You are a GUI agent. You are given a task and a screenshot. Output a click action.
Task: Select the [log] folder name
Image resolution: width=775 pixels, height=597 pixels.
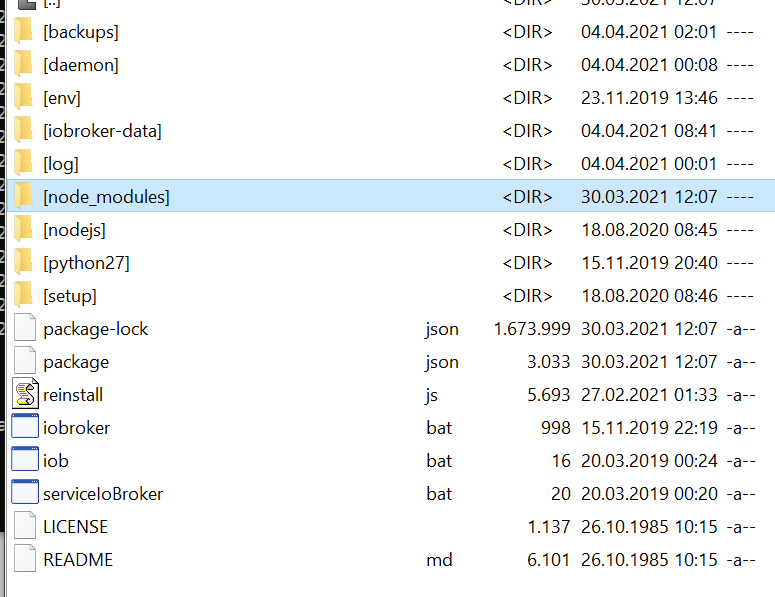coord(61,165)
